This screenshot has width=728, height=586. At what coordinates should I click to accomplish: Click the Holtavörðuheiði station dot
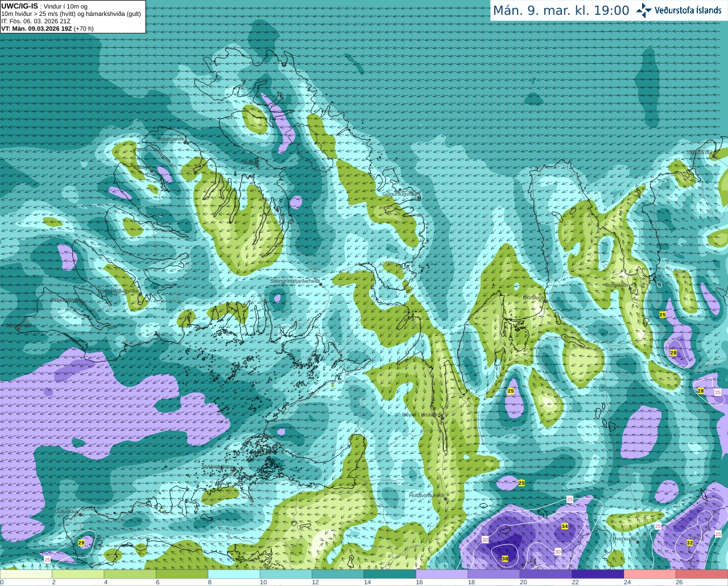(x=445, y=499)
